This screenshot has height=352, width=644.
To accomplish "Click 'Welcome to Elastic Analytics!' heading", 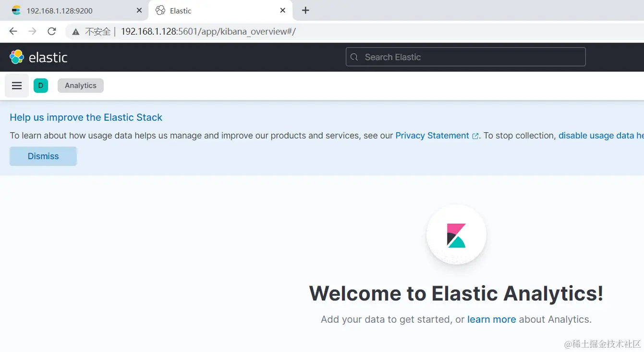I will coord(456,293).
